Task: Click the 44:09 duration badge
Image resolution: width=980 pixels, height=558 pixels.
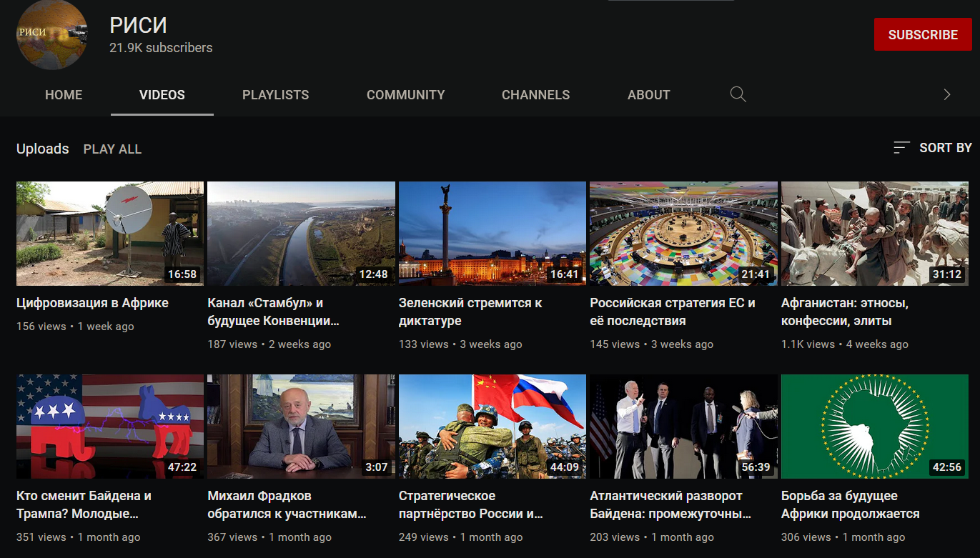Action: tap(565, 467)
